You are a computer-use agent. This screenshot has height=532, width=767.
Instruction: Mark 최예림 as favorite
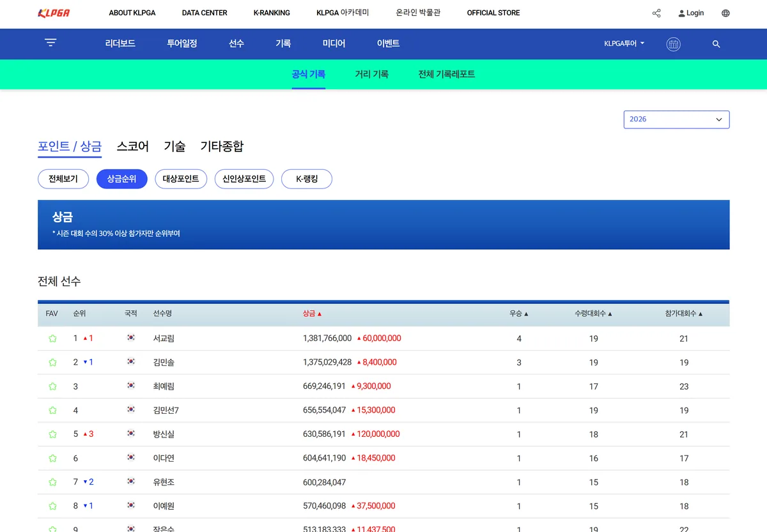(x=52, y=386)
